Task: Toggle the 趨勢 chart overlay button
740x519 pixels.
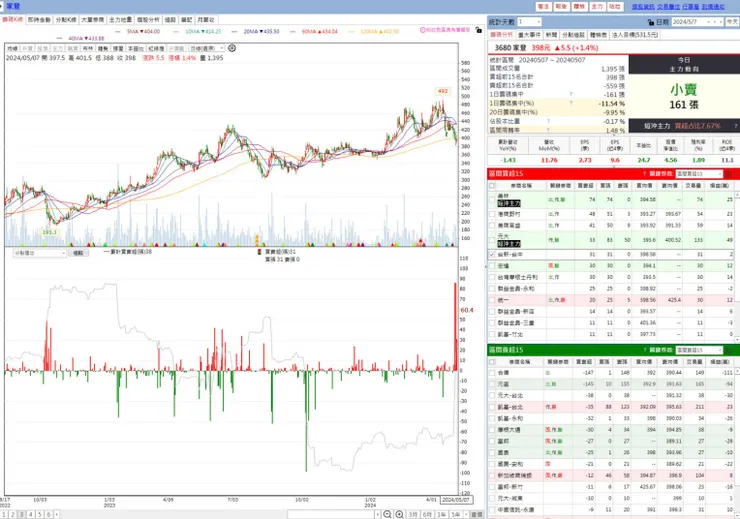Action: (x=102, y=48)
